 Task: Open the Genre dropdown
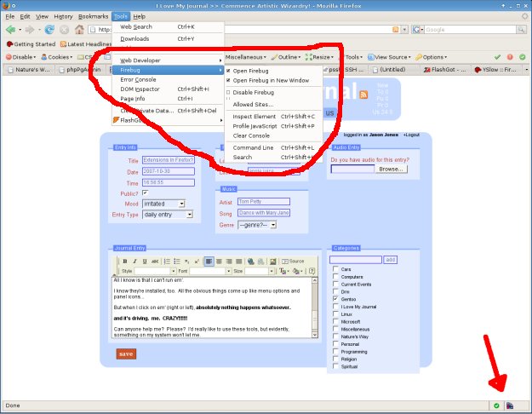257,225
